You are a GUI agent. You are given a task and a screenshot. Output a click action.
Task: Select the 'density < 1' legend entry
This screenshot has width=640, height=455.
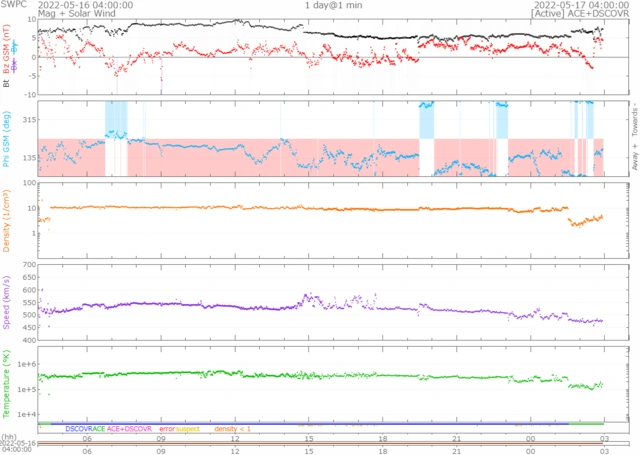click(232, 429)
